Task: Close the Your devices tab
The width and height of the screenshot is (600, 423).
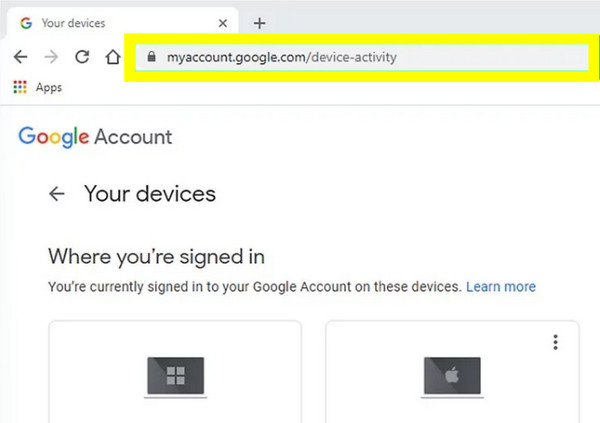Action: (x=223, y=23)
